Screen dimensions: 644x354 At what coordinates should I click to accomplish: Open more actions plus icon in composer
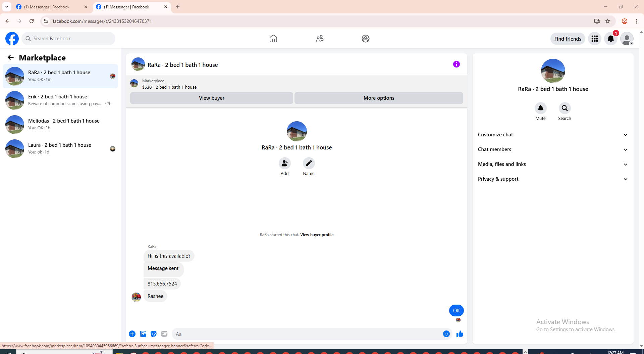[132, 334]
